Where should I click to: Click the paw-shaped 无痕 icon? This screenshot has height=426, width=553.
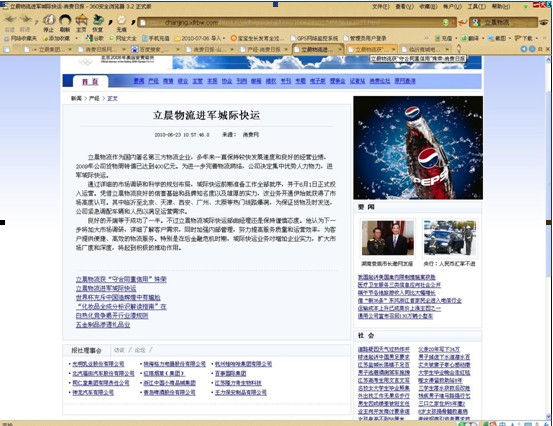121,20
